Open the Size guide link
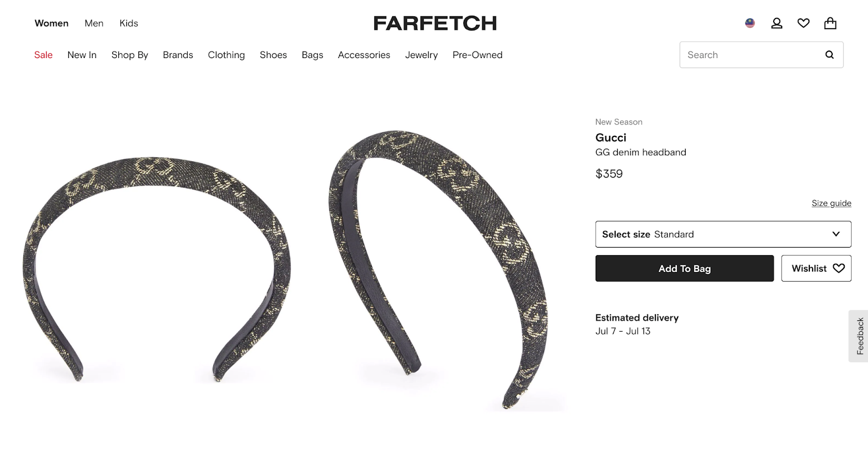The height and width of the screenshot is (462, 868). tap(831, 203)
